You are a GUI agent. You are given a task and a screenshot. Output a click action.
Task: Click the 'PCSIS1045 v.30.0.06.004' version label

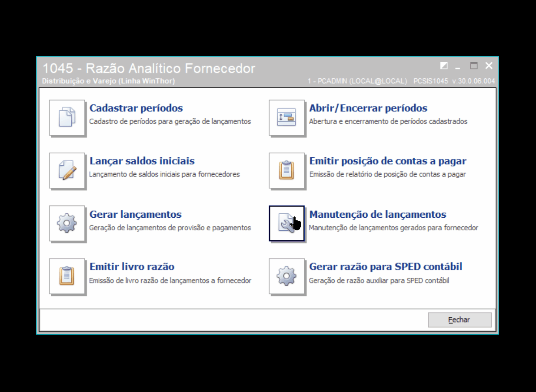tap(454, 81)
